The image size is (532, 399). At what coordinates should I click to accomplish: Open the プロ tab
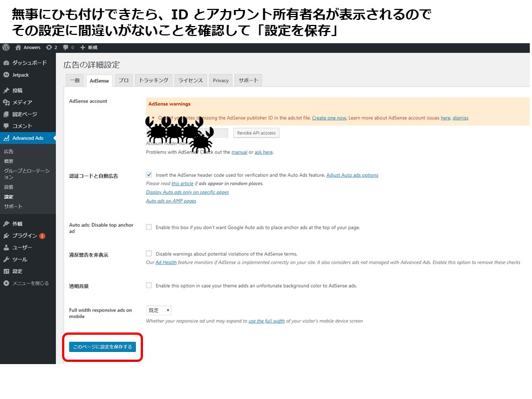pos(124,80)
